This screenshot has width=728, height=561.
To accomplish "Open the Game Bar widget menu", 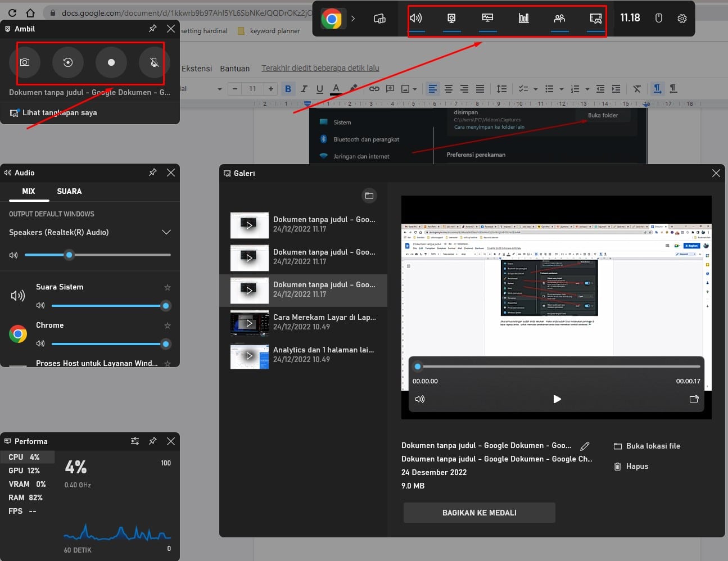I will click(380, 19).
